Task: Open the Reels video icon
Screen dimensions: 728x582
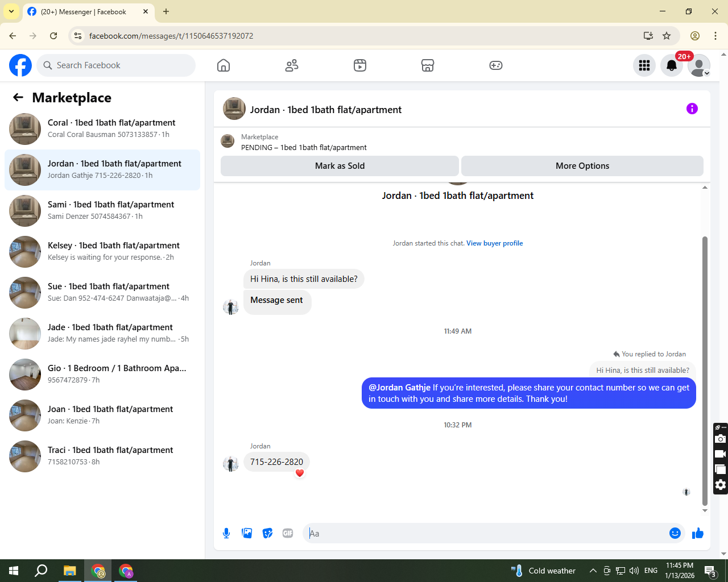Action: (360, 65)
